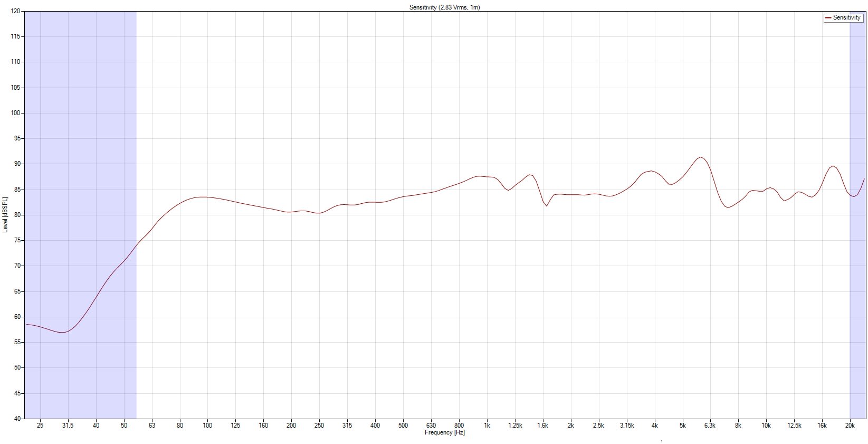This screenshot has width=868, height=444.
Task: Click the left blue shaded low-frequency region
Action: [x=80, y=158]
